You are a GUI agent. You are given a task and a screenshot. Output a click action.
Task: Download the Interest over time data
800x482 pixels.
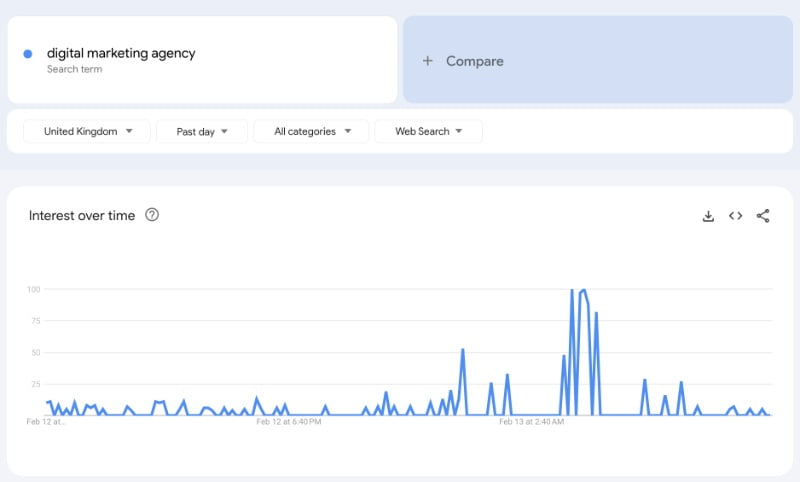pyautogui.click(x=708, y=216)
